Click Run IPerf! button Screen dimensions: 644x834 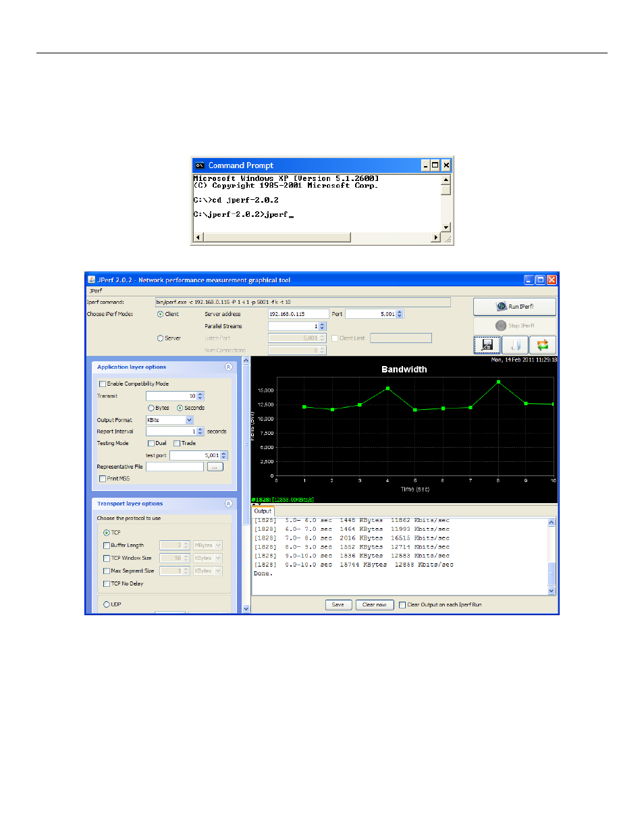tap(514, 307)
